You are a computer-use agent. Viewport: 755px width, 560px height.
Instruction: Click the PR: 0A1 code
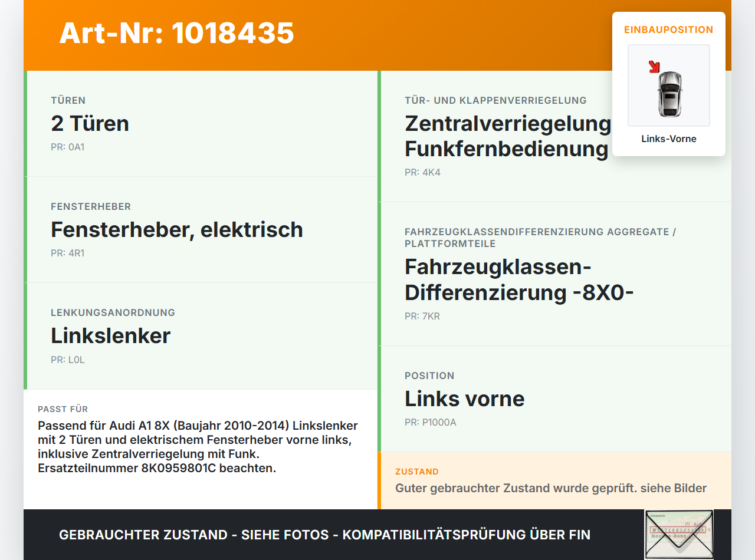click(67, 147)
